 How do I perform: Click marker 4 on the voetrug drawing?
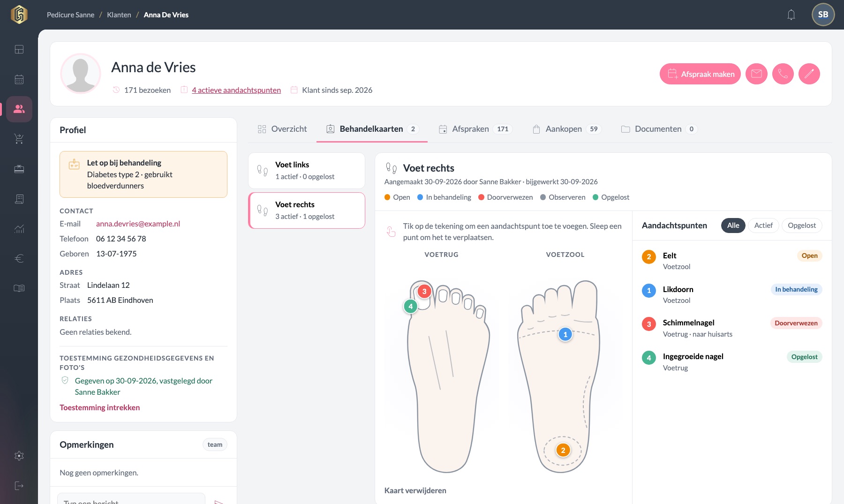[411, 307]
